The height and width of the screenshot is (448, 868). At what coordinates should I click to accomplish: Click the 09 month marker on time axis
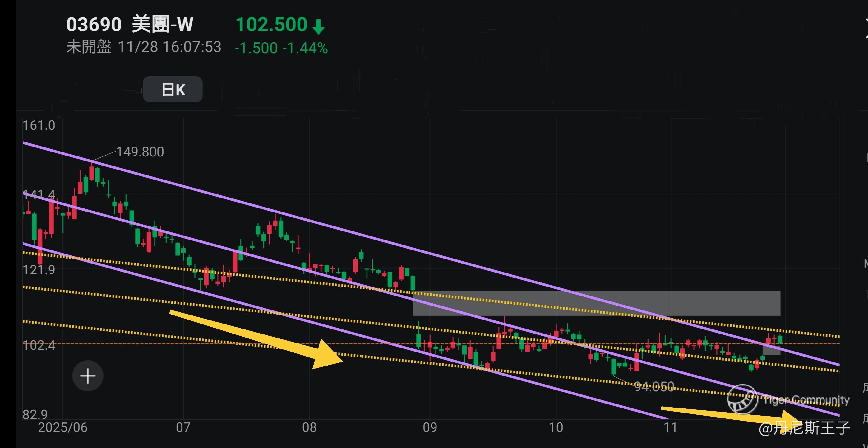(x=430, y=427)
